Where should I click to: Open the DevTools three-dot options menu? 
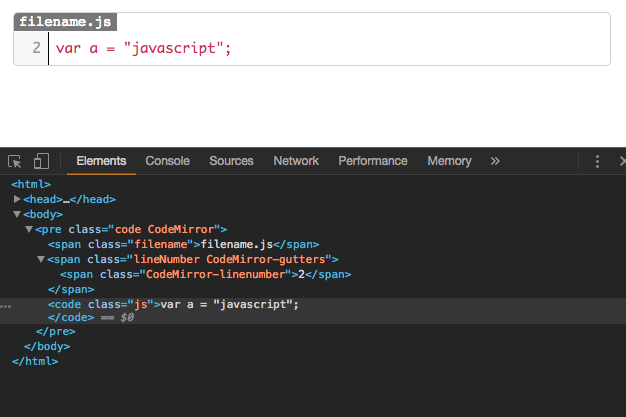(597, 161)
